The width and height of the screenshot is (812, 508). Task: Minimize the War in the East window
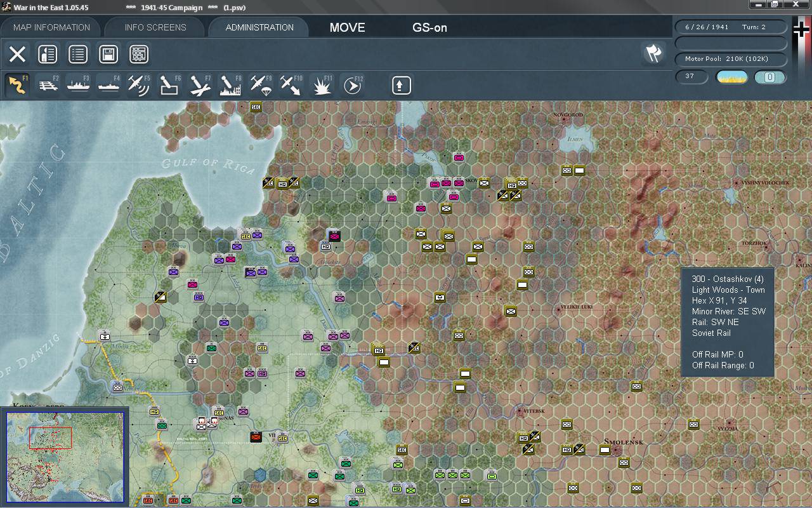click(x=759, y=4)
